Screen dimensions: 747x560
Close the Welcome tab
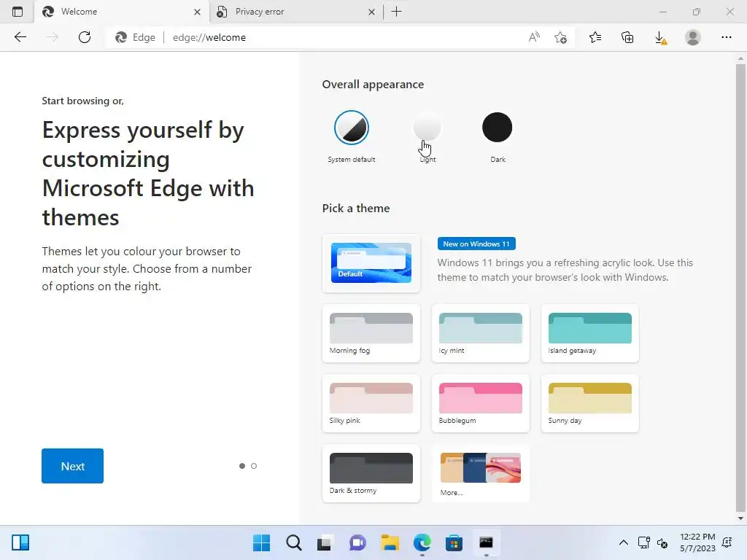[x=197, y=12]
